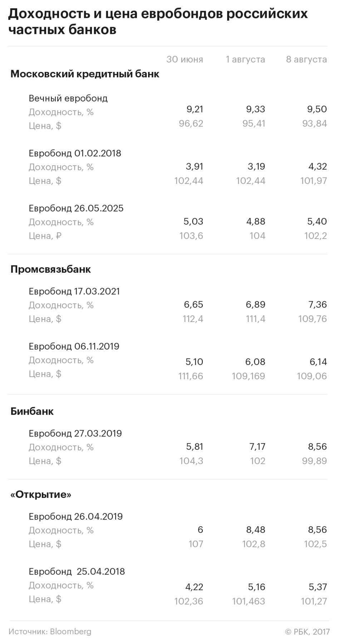This screenshot has height=644, width=338.
Task: Select the "1 августа" column header
Action: 245,59
